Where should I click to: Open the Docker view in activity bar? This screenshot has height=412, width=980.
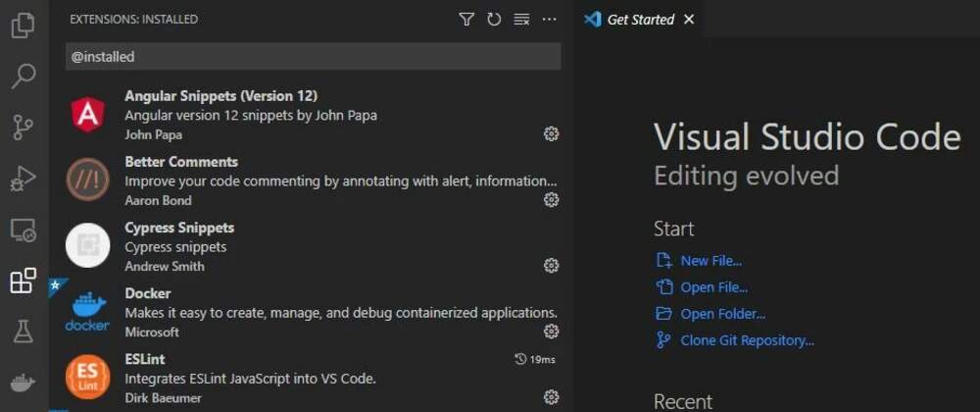click(x=24, y=382)
